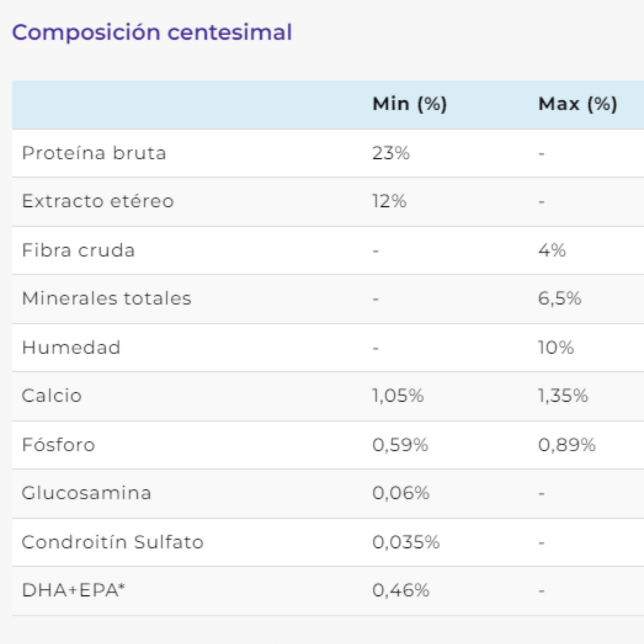Click the 6,5% minerals maximum value

coord(560,299)
